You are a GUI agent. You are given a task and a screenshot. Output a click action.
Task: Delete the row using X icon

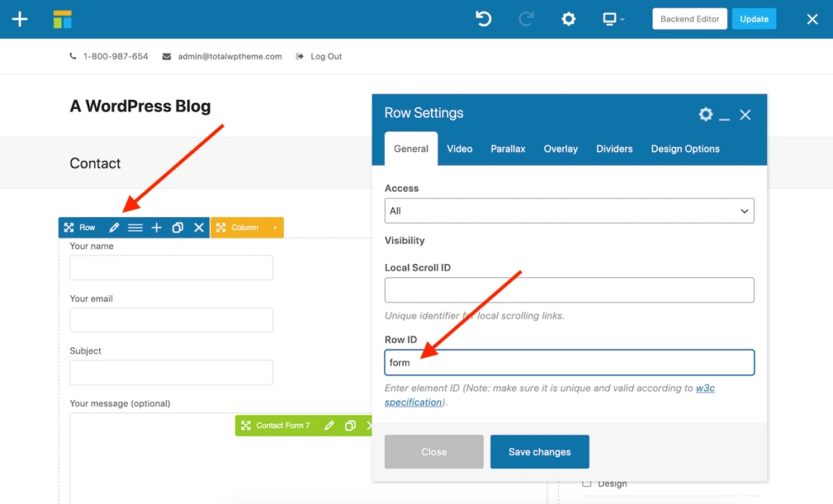(x=198, y=228)
